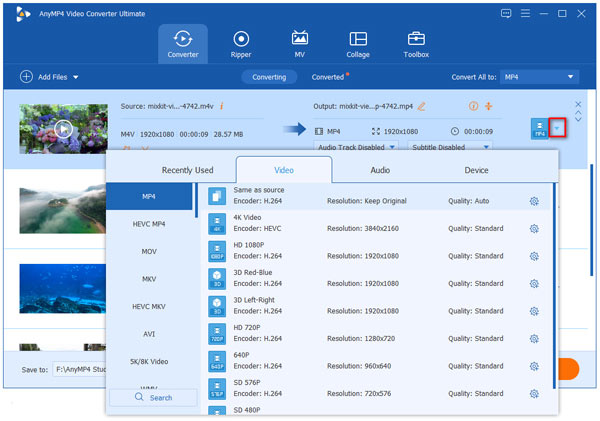Open the Audio Track Disabled dropdown

coord(356,146)
